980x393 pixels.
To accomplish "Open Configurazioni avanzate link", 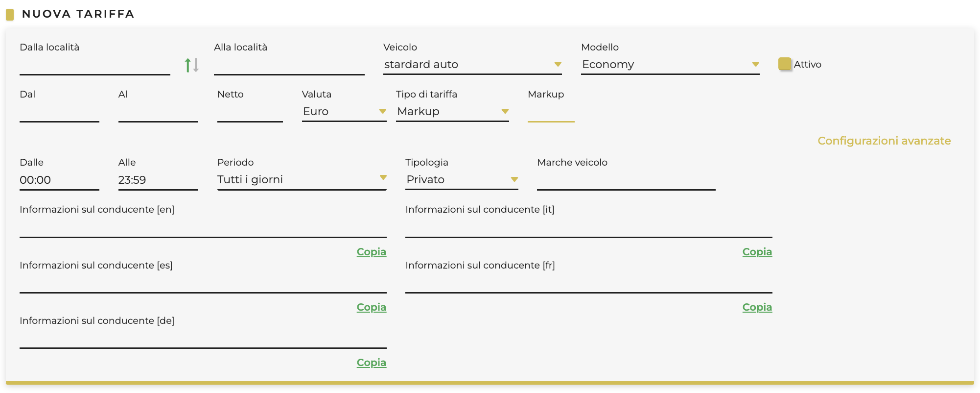I will (884, 141).
